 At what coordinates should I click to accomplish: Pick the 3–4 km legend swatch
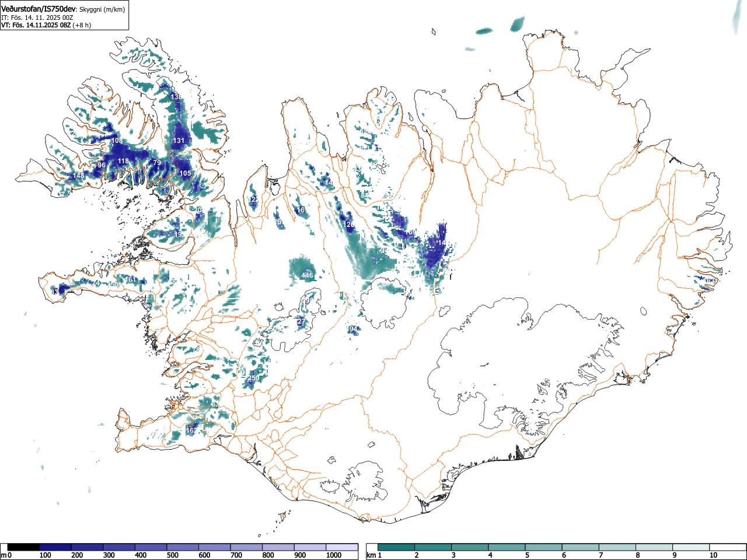pyautogui.click(x=470, y=547)
